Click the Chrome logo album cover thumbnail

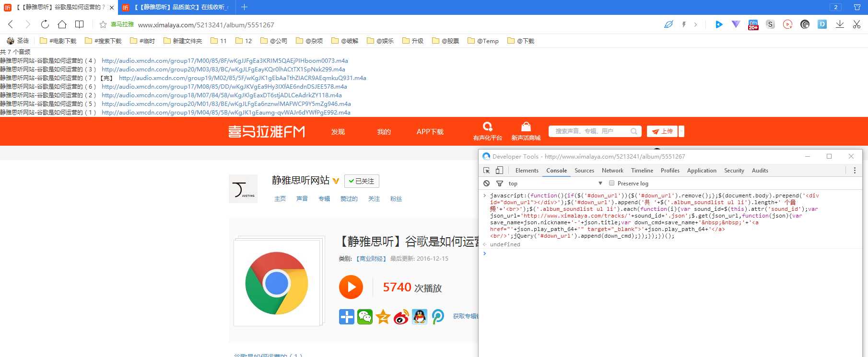pyautogui.click(x=277, y=283)
